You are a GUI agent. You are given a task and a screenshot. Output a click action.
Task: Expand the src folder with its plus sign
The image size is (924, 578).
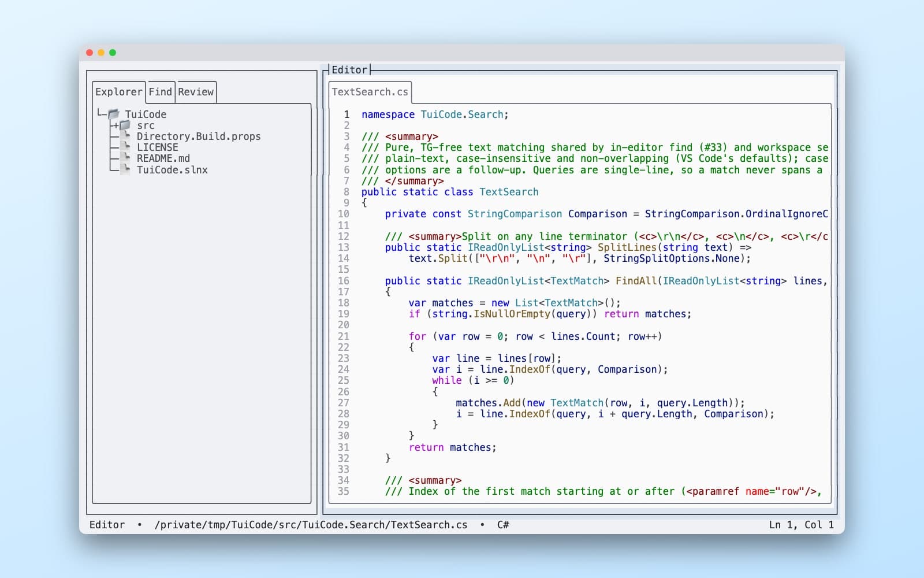(116, 125)
